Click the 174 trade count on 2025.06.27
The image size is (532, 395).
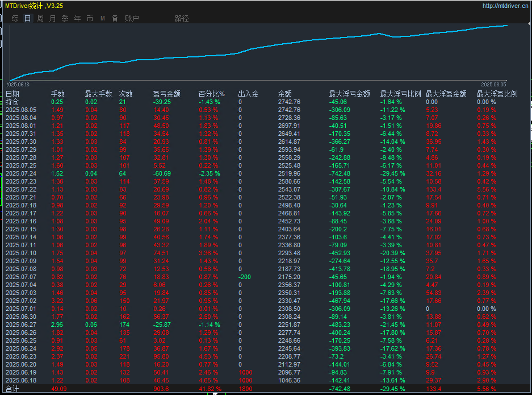coord(124,325)
